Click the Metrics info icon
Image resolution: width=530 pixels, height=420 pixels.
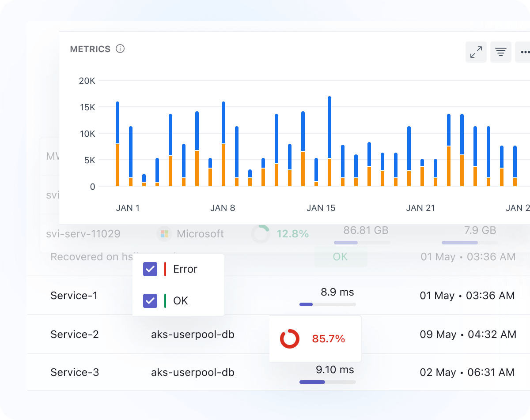(120, 49)
